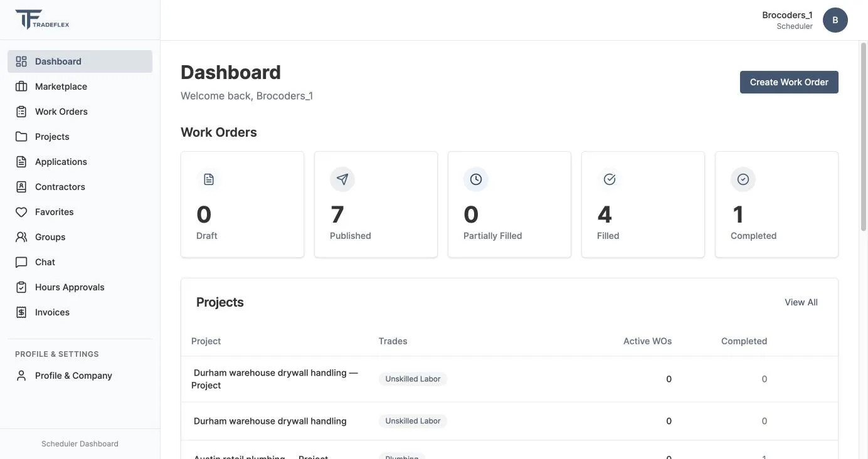This screenshot has height=459, width=868.
Task: Click the Groups people icon
Action: click(x=21, y=237)
